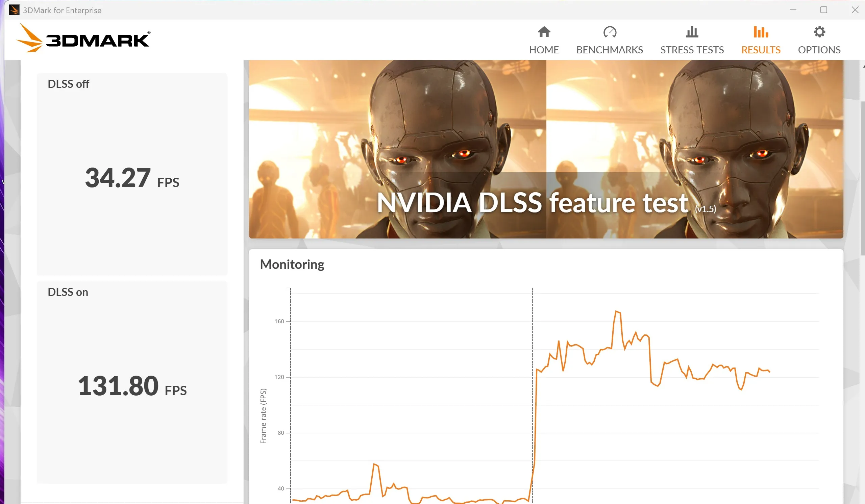Click the 120 axis tick label
This screenshot has height=504, width=865.
279,377
